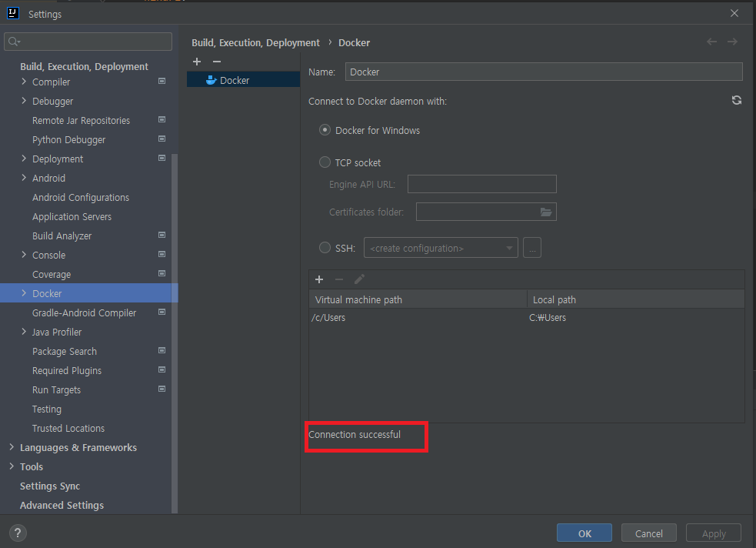Image resolution: width=756 pixels, height=548 pixels.
Task: Click the settings tree scrollbar
Action: point(175,332)
